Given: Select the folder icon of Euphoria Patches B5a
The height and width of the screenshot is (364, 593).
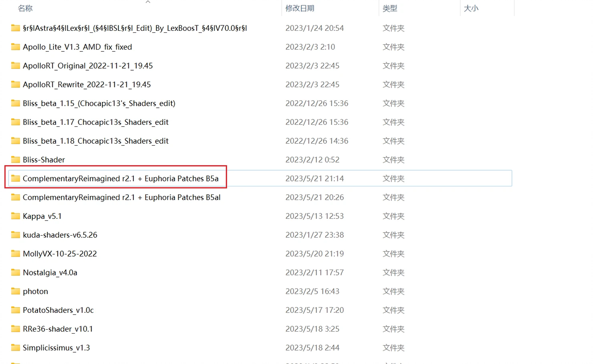Looking at the screenshot, I should 15,179.
